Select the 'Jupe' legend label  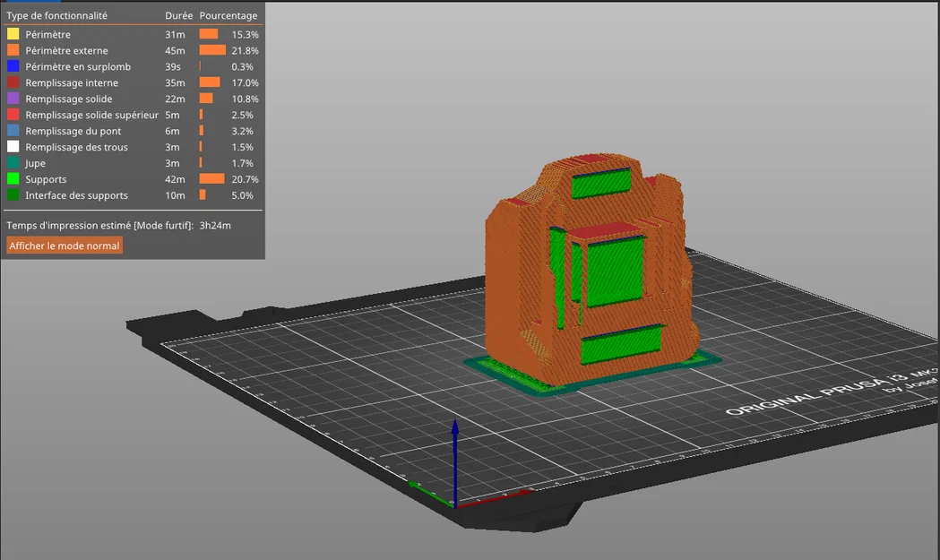[35, 164]
